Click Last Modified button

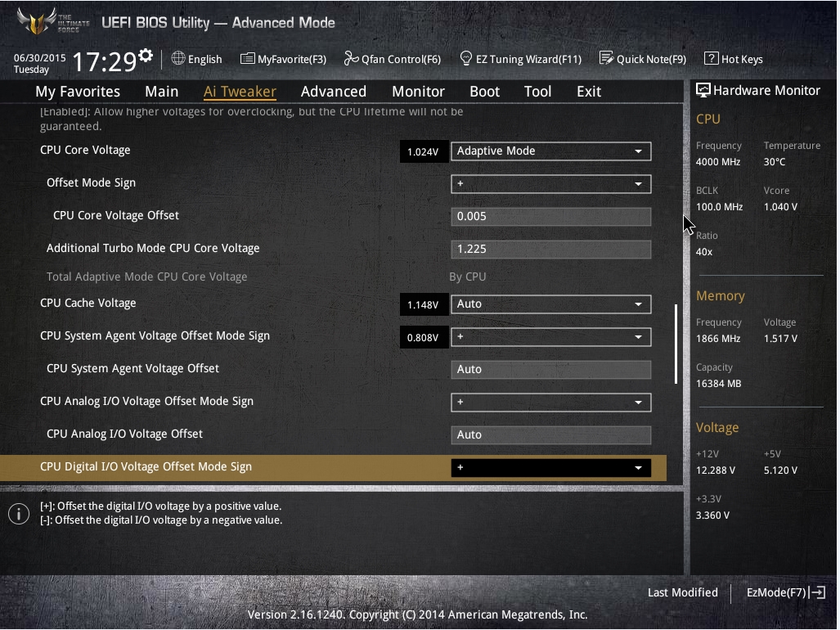(x=682, y=592)
